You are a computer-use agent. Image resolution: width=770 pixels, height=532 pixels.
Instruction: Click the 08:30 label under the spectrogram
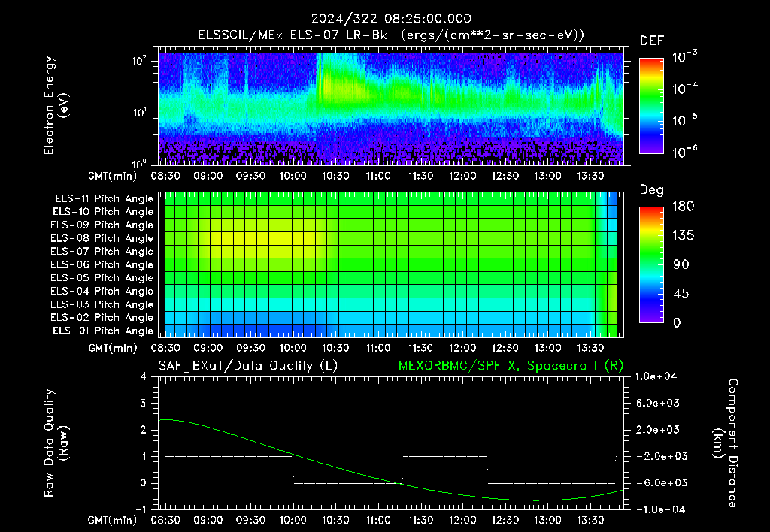pyautogui.click(x=165, y=176)
